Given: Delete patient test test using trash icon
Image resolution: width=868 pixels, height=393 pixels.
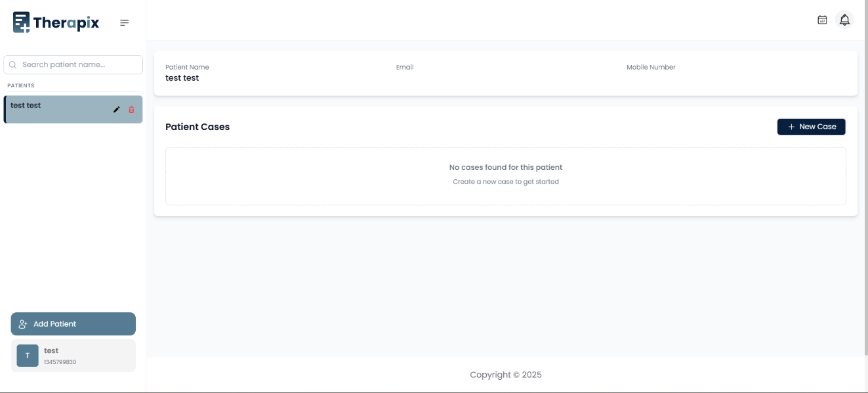Looking at the screenshot, I should 131,110.
